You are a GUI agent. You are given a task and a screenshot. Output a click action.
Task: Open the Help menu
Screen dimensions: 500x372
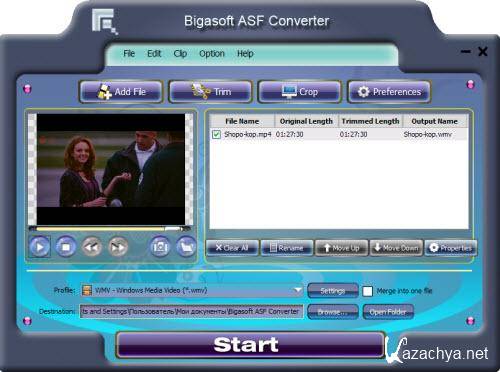pos(245,54)
